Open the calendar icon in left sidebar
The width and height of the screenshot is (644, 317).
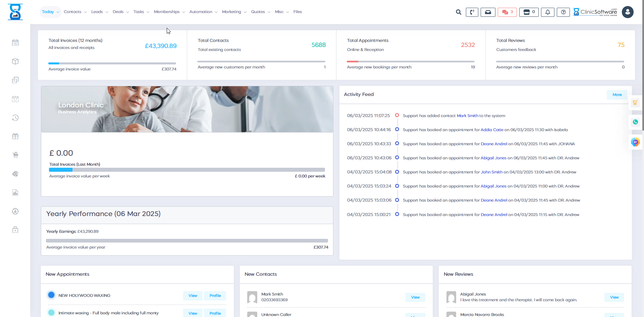(x=15, y=43)
